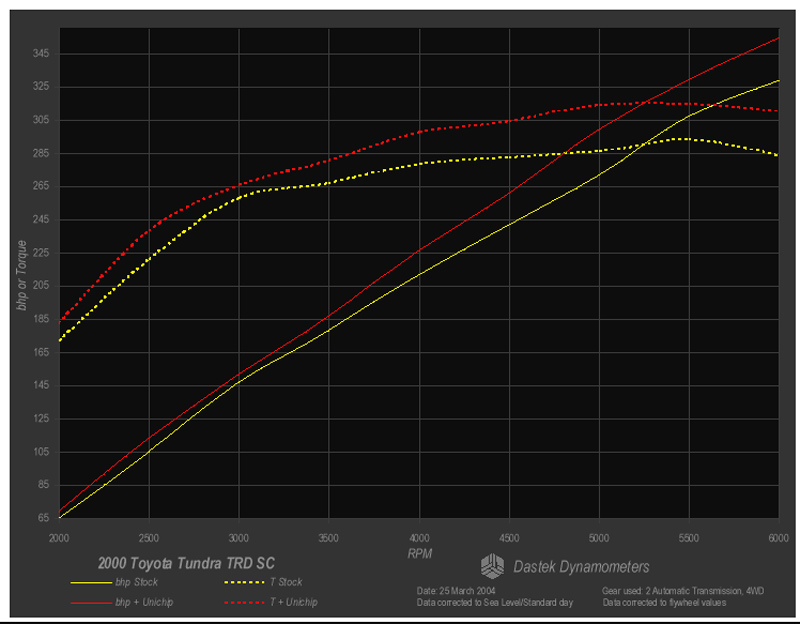Select the 'T Stock' legend label
Viewport: 800px width, 624px height.
coord(286,582)
